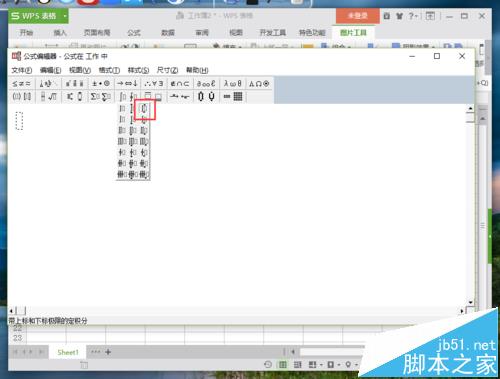Image resolution: width=500 pixels, height=379 pixels.
Task: Switch to the 公式 ribbon tab
Action: click(134, 32)
